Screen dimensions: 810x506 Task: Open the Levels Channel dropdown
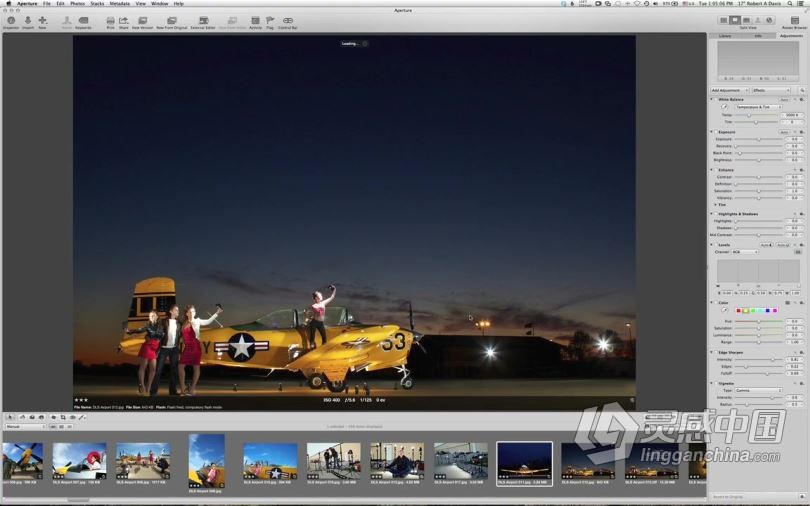click(744, 252)
